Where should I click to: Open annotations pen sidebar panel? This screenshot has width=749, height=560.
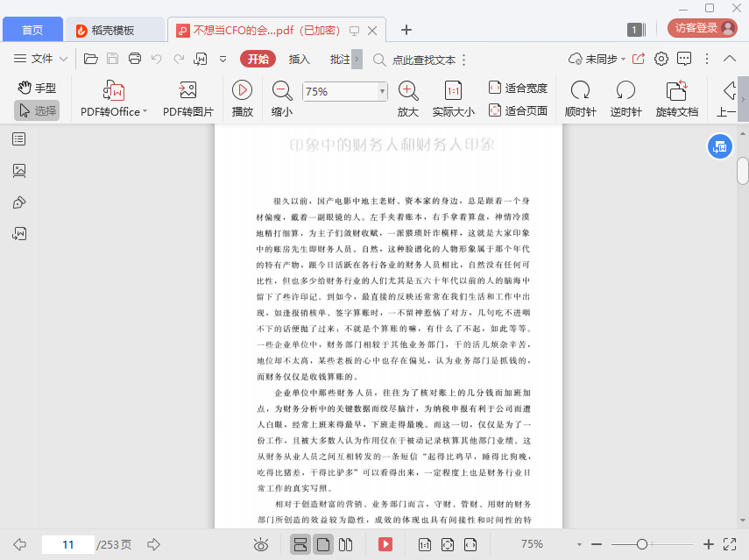19,202
